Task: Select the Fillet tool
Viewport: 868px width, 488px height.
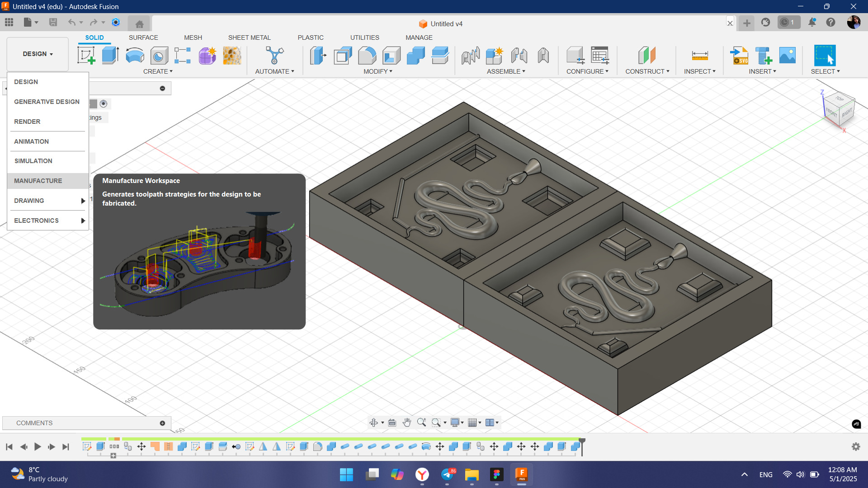Action: [367, 56]
